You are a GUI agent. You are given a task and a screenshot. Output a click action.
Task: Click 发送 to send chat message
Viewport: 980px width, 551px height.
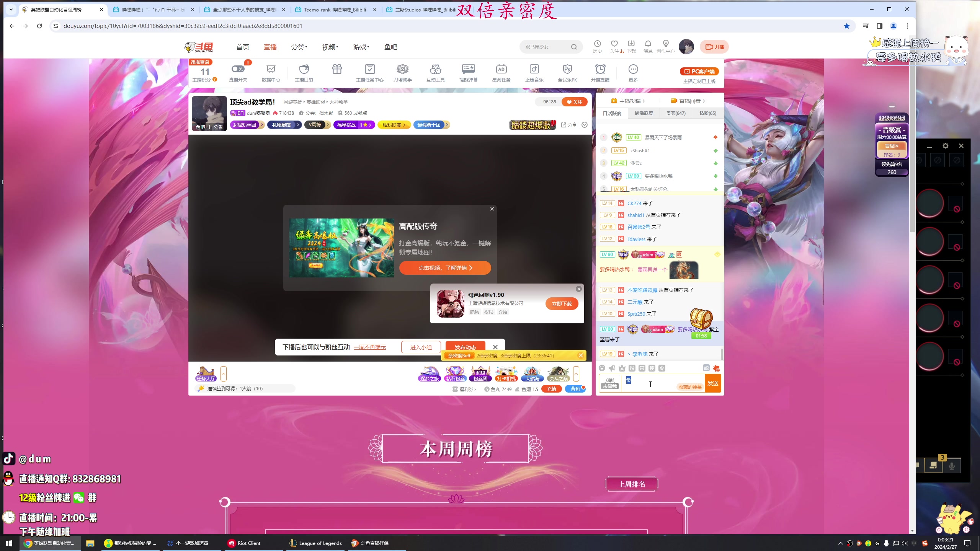(713, 383)
